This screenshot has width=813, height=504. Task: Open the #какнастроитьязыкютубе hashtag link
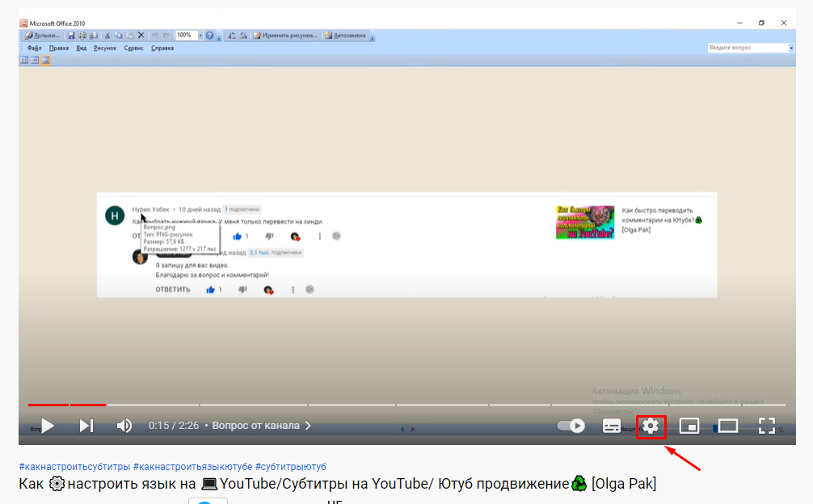(193, 467)
